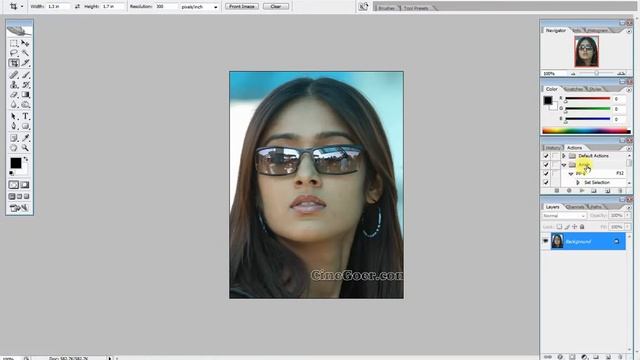Click record button in Actions panel
This screenshot has width=640, height=360.
tap(569, 191)
